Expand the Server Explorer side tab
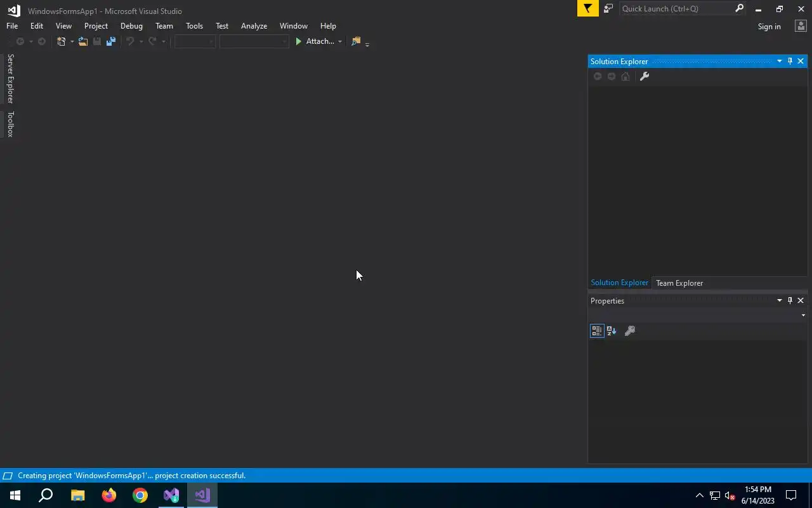This screenshot has height=508, width=812. [10, 79]
